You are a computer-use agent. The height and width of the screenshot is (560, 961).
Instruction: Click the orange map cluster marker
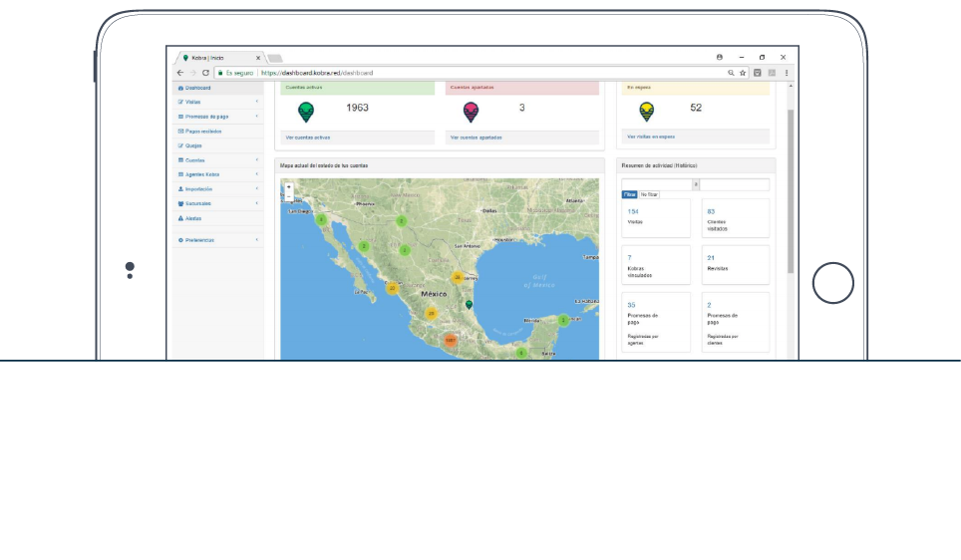[x=450, y=341]
